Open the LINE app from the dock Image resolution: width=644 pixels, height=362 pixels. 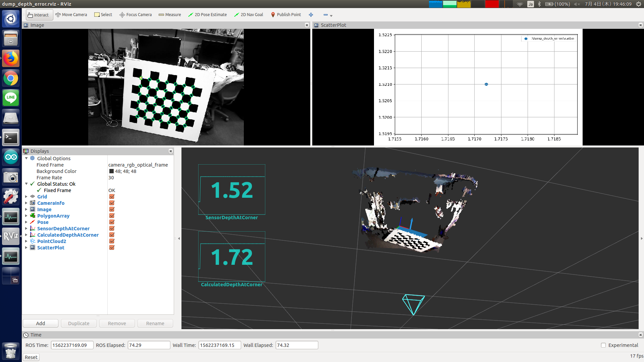pos(11,98)
